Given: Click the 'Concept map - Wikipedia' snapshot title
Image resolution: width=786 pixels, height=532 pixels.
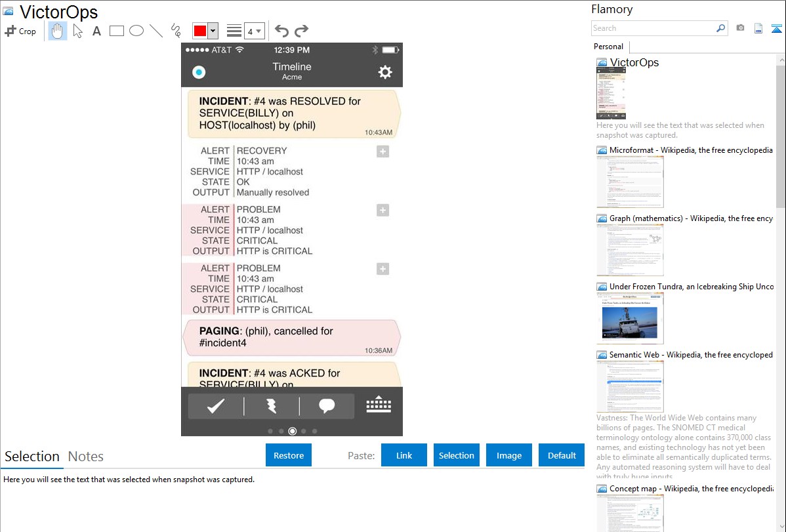Looking at the screenshot, I should tap(691, 488).
